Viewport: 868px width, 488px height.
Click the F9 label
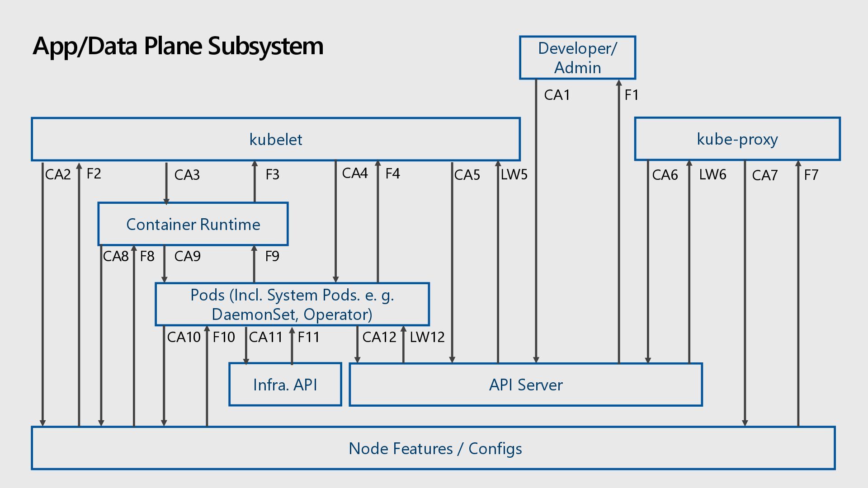pyautogui.click(x=272, y=256)
